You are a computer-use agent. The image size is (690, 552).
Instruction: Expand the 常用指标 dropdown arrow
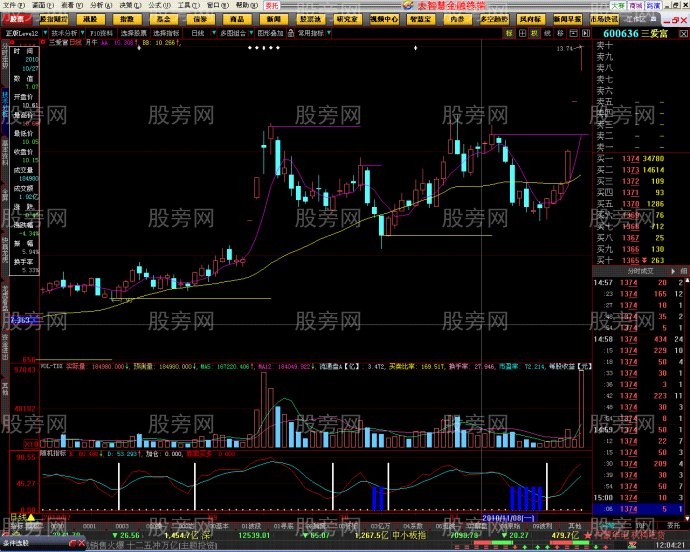coord(329,33)
